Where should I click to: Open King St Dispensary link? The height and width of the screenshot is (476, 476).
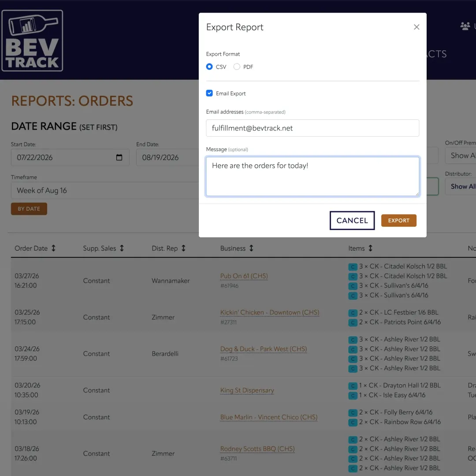(x=247, y=390)
